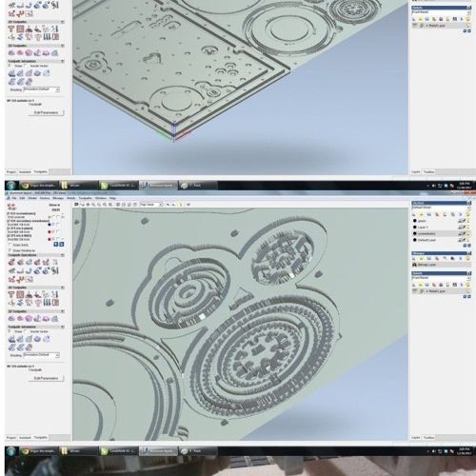Open the Toolpaths menu in menu bar
The image size is (476, 476).
pos(86,198)
